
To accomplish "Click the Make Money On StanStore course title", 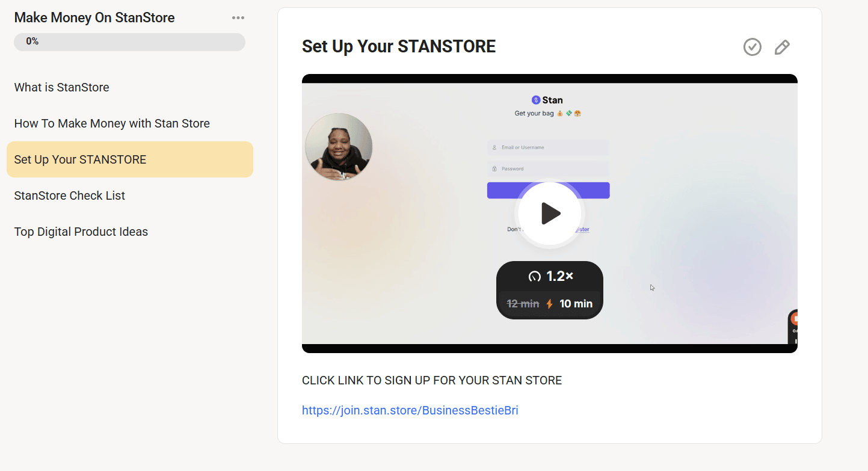I will pyautogui.click(x=94, y=18).
